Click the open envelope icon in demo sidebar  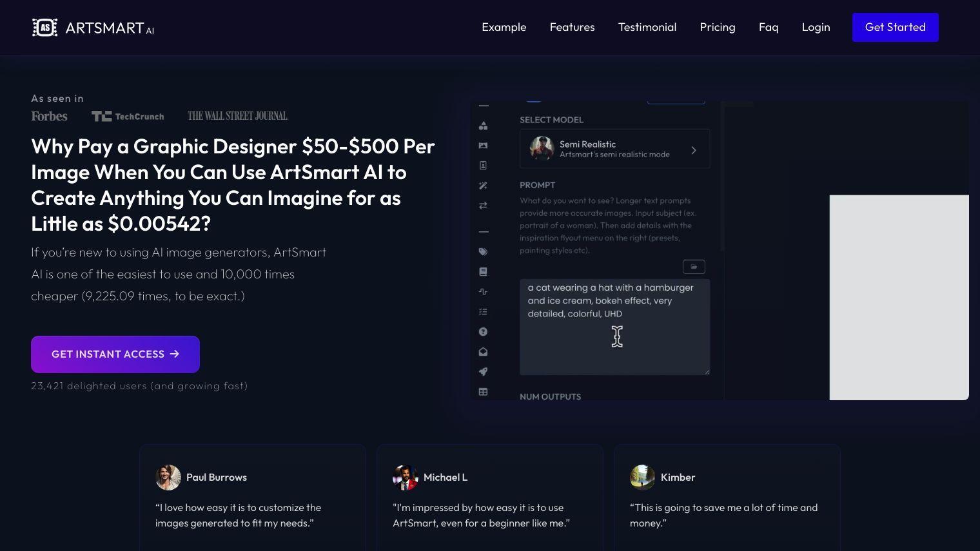click(x=483, y=352)
